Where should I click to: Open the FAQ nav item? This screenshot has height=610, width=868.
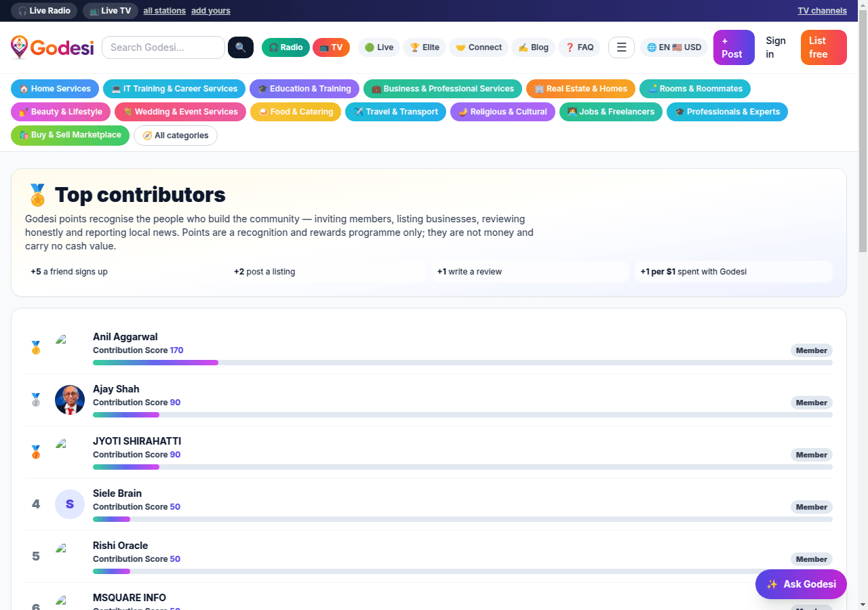pyautogui.click(x=579, y=47)
